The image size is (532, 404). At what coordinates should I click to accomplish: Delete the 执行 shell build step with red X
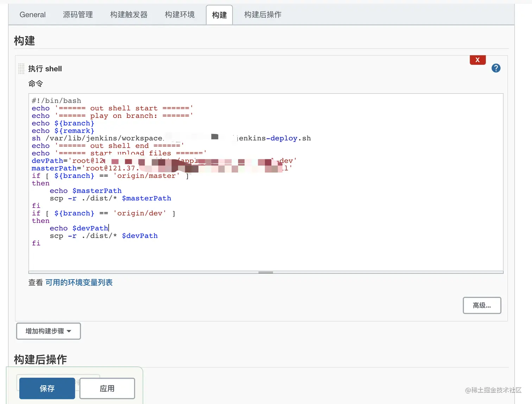(x=477, y=60)
